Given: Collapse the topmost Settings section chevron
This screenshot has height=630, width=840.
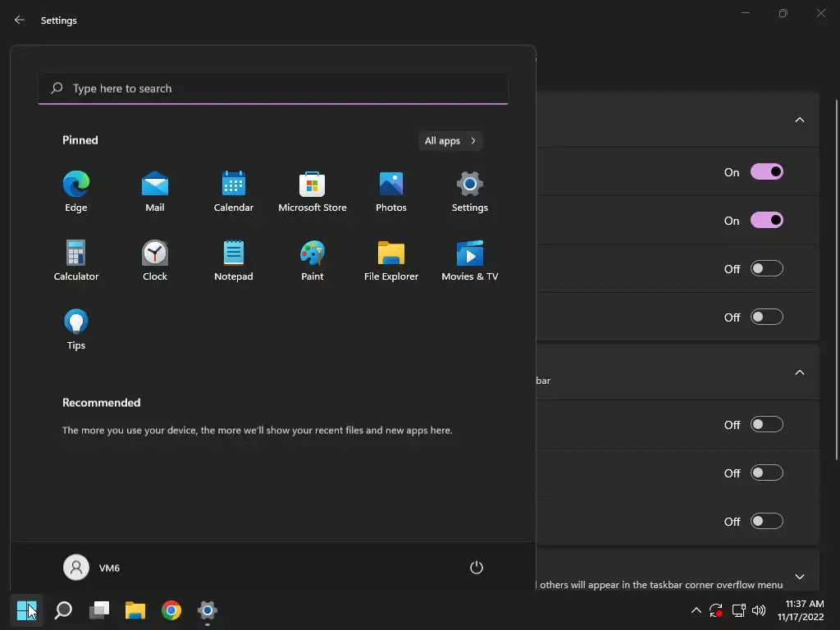Looking at the screenshot, I should click(x=799, y=120).
